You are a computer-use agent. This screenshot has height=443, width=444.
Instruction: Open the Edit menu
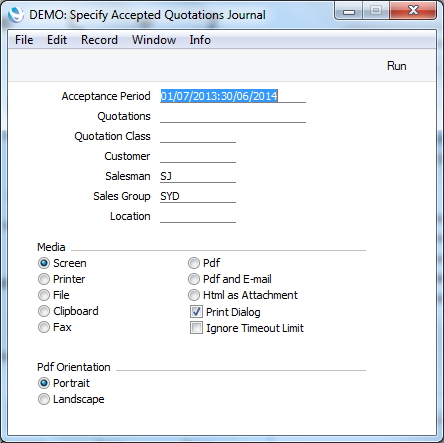point(57,40)
